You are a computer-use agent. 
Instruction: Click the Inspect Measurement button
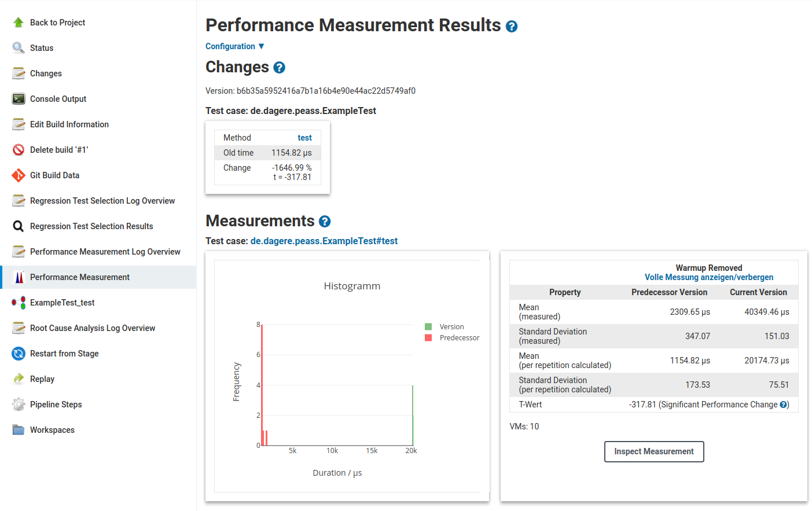point(654,452)
